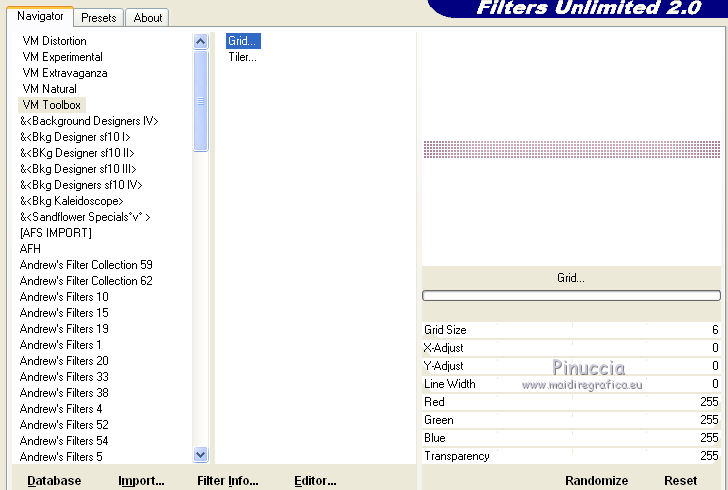
Task: Select &<Bkg Designer sf10 I> category
Action: click(x=75, y=137)
